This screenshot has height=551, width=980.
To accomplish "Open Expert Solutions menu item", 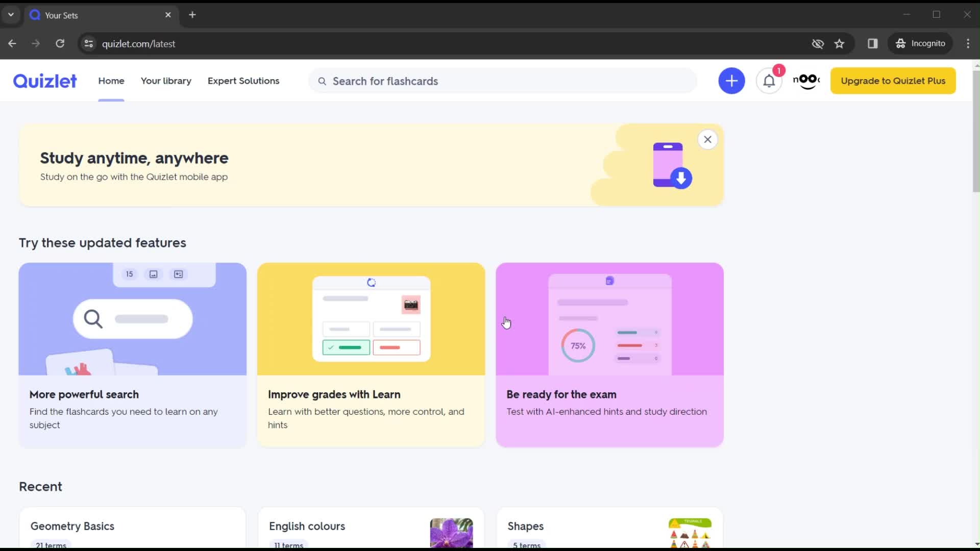I will point(243,81).
